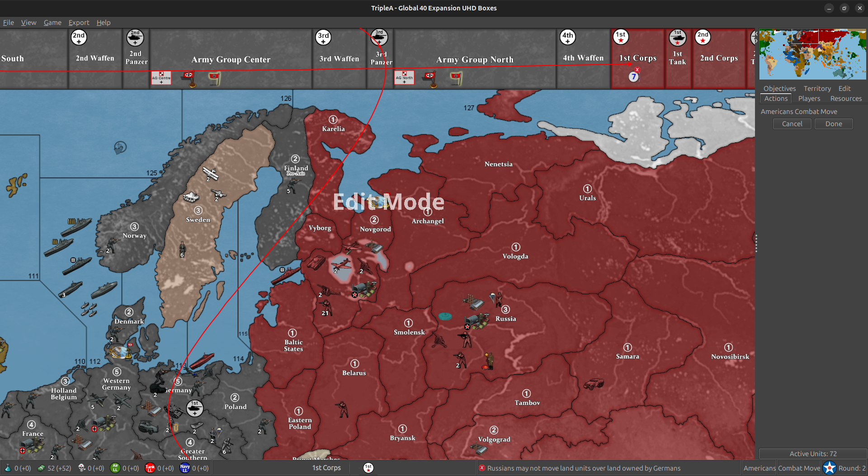Click the red X badge on the 1st Corps stack

pos(637,69)
